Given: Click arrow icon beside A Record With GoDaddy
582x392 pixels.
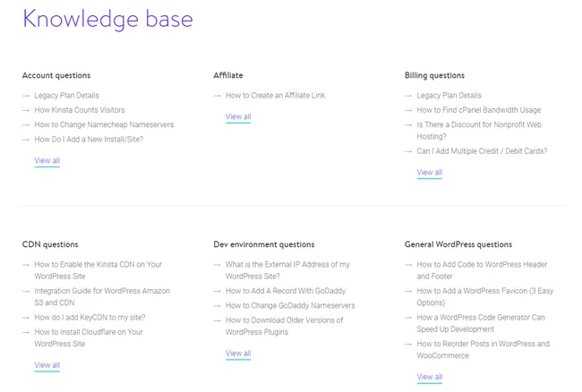Looking at the screenshot, I should pyautogui.click(x=218, y=291).
